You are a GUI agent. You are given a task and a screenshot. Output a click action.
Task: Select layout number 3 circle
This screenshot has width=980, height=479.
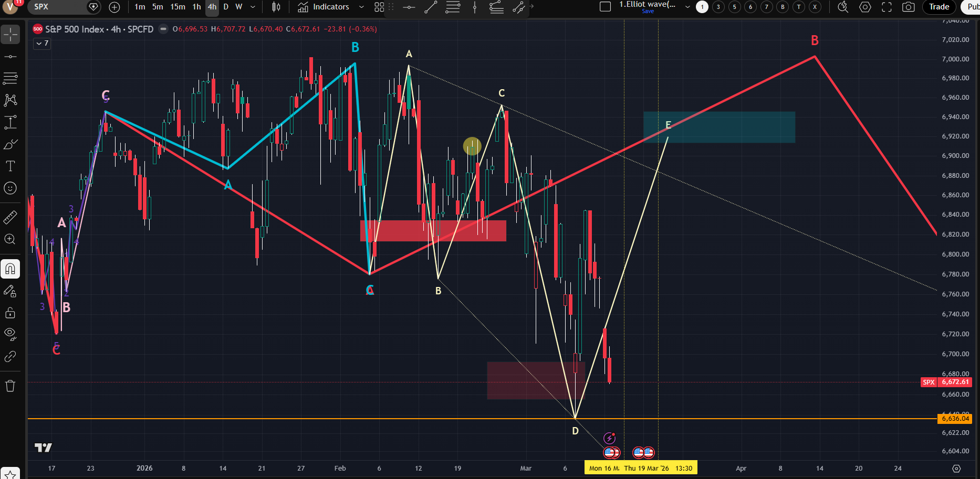pos(718,7)
